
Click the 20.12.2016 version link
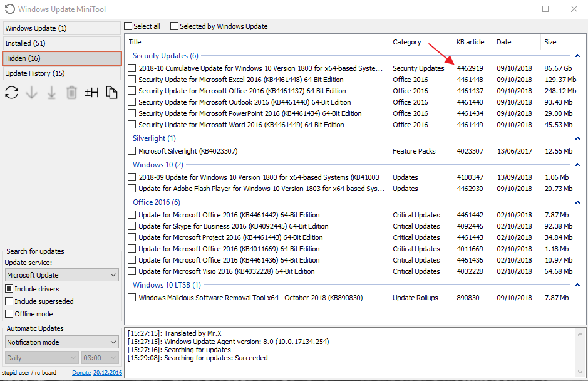tap(108, 373)
